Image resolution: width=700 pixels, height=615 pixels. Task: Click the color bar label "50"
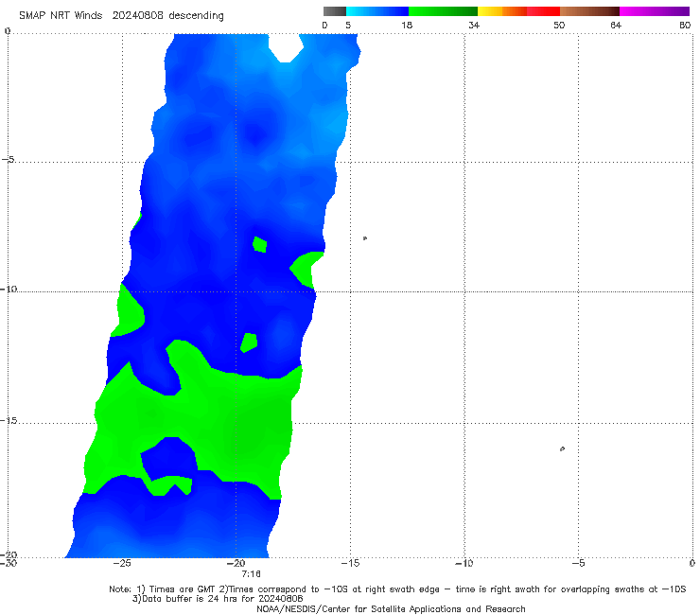point(559,25)
